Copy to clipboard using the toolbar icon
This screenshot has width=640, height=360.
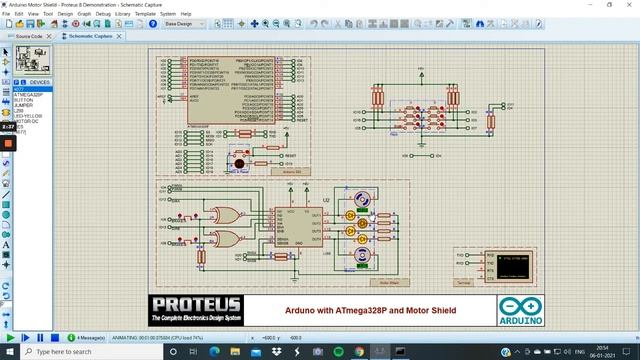tap(348, 24)
